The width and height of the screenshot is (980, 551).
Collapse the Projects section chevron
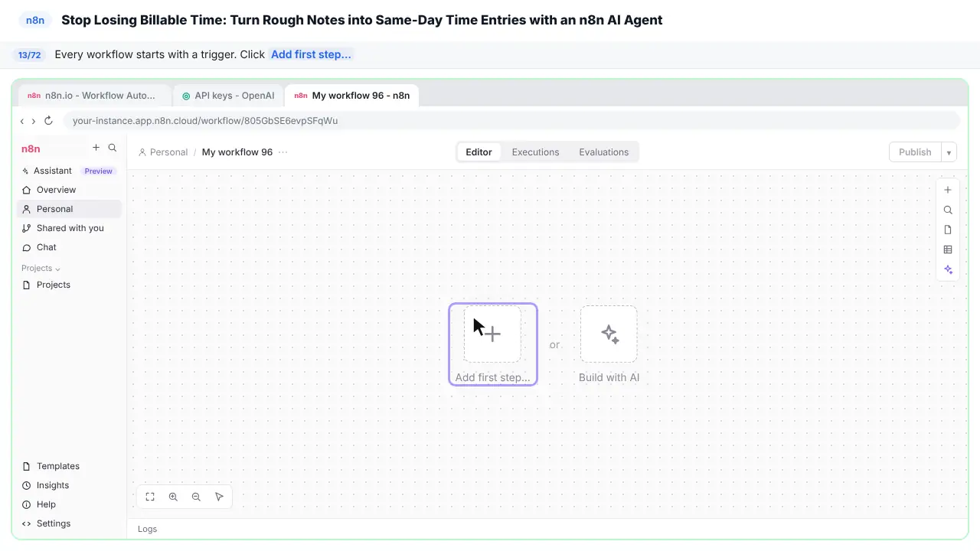pos(57,269)
